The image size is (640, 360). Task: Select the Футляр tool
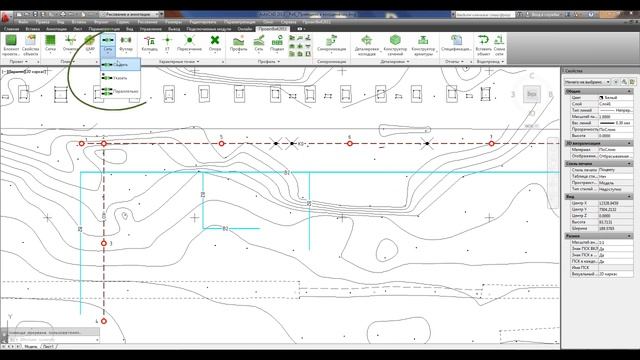(126, 44)
